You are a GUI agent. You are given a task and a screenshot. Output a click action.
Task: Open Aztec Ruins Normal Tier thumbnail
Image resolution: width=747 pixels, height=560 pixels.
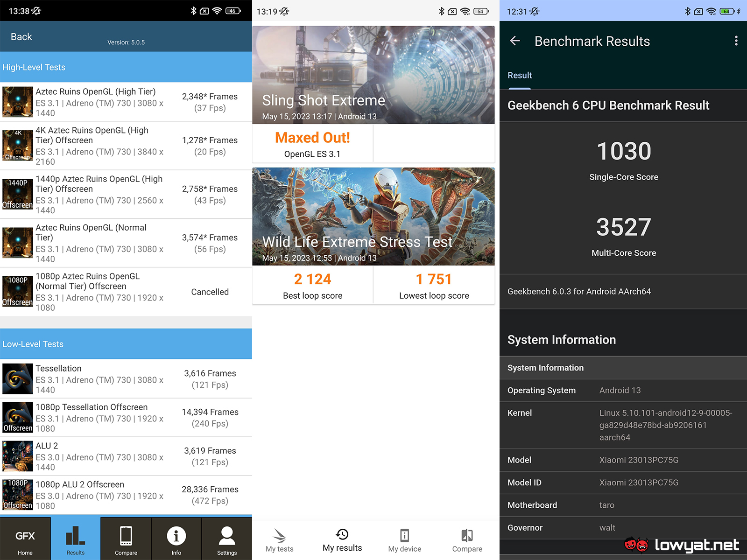coord(18,243)
